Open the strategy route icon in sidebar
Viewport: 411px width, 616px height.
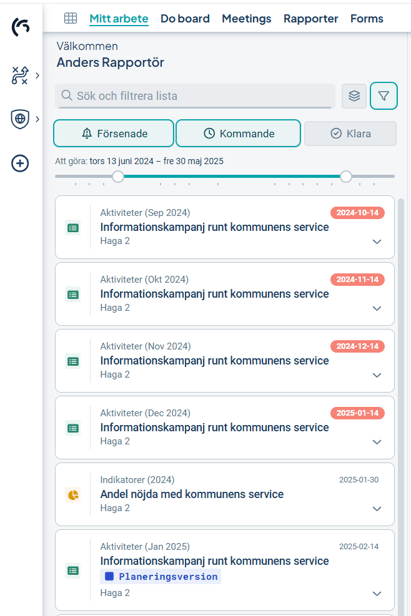[20, 75]
